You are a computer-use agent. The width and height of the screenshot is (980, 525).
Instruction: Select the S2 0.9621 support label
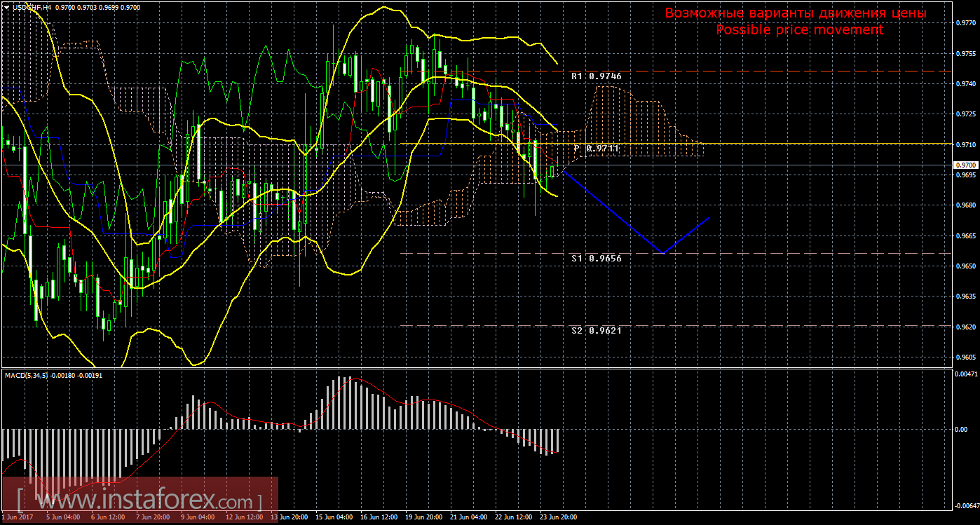(596, 330)
